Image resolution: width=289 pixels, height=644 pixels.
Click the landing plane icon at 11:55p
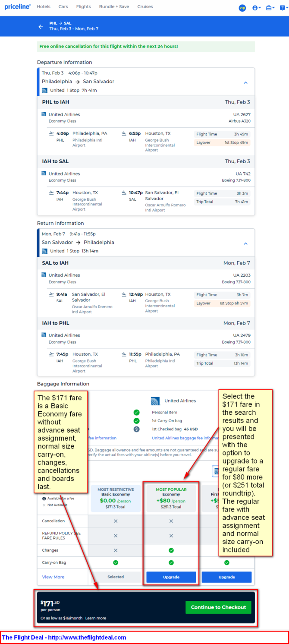point(124,354)
